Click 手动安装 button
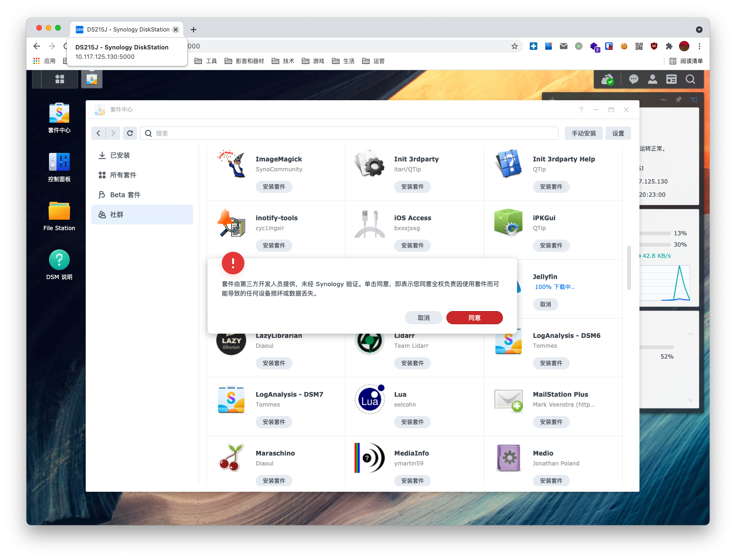Viewport: 736px width, 560px height. click(584, 133)
